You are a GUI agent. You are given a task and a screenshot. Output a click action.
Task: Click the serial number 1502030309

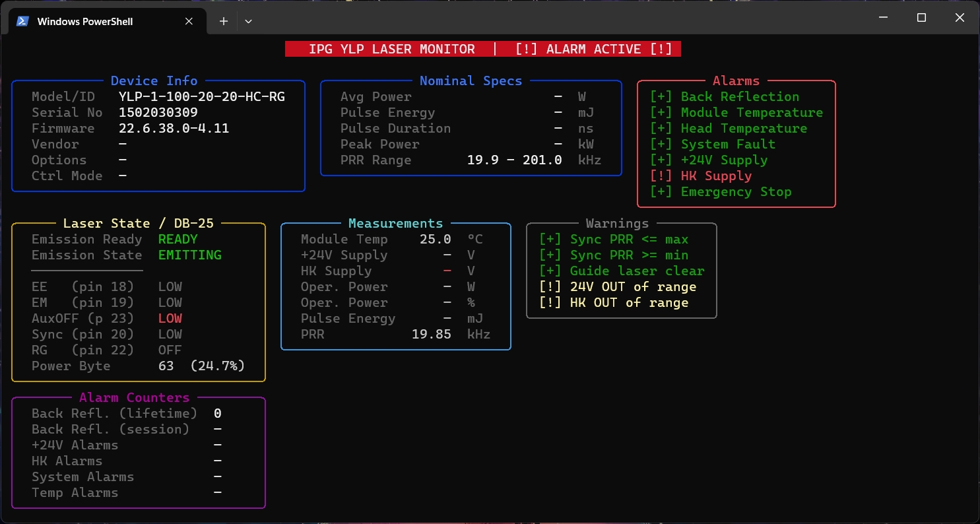(158, 113)
